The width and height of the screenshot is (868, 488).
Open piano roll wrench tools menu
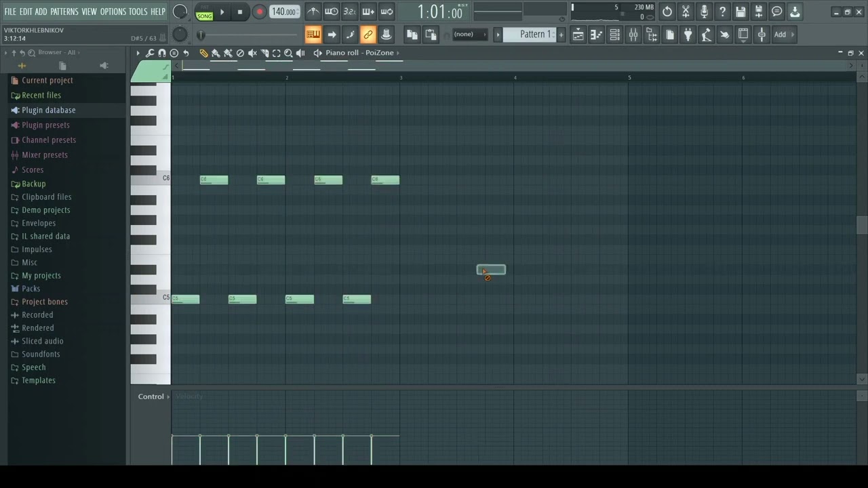click(x=150, y=53)
